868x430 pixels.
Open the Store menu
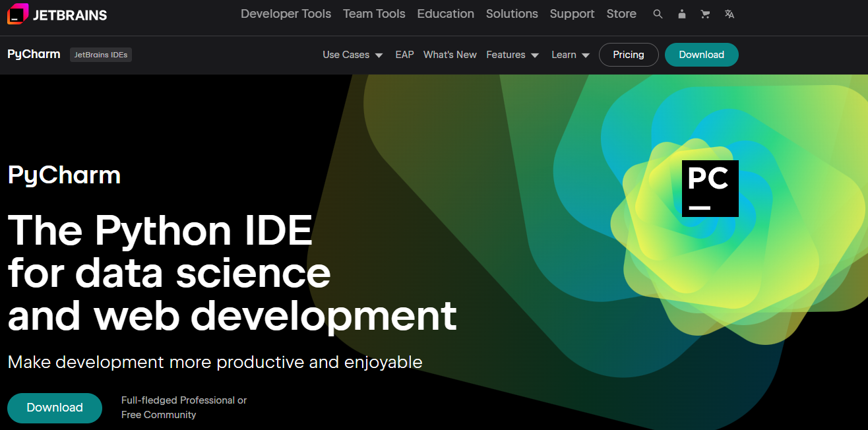(621, 14)
